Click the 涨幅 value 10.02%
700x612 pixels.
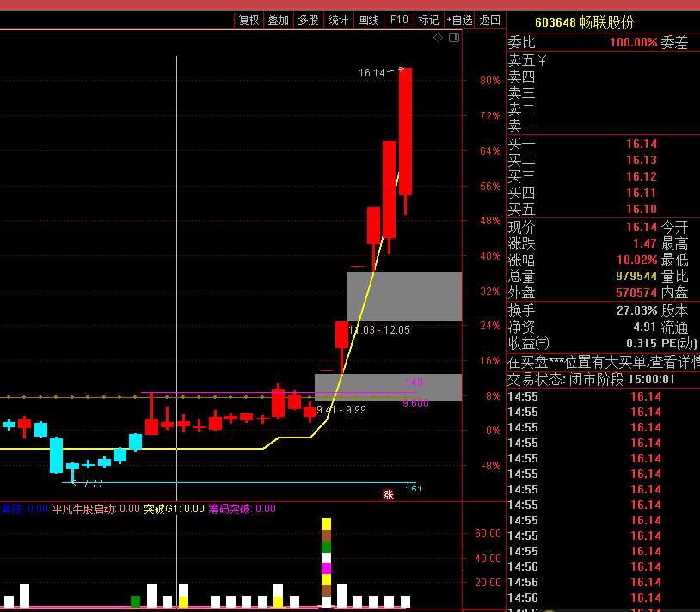coord(637,260)
